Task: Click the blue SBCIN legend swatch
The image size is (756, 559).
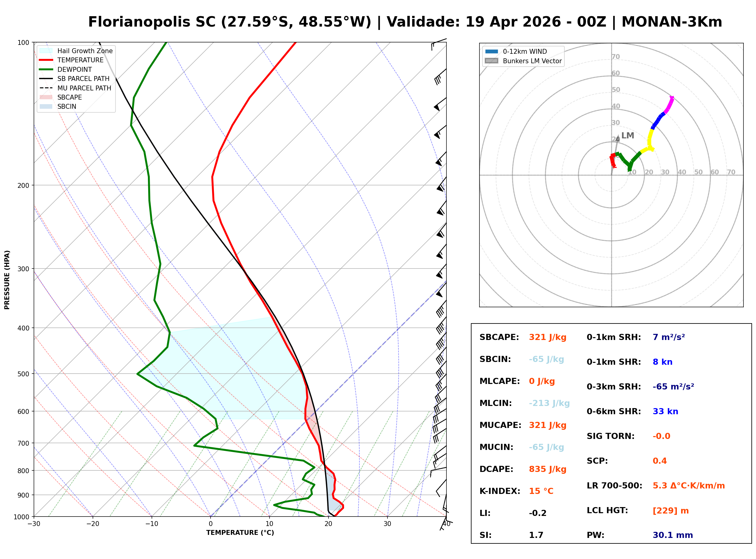Action: (x=46, y=107)
